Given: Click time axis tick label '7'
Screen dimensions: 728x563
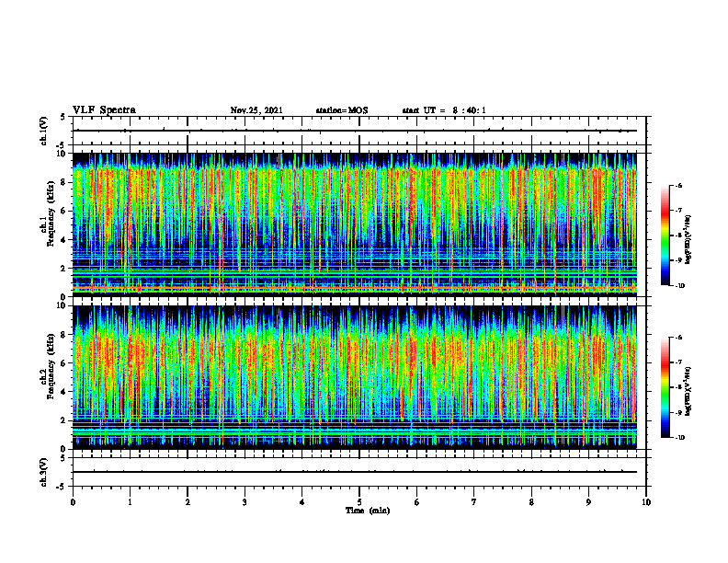Looking at the screenshot, I should [474, 502].
